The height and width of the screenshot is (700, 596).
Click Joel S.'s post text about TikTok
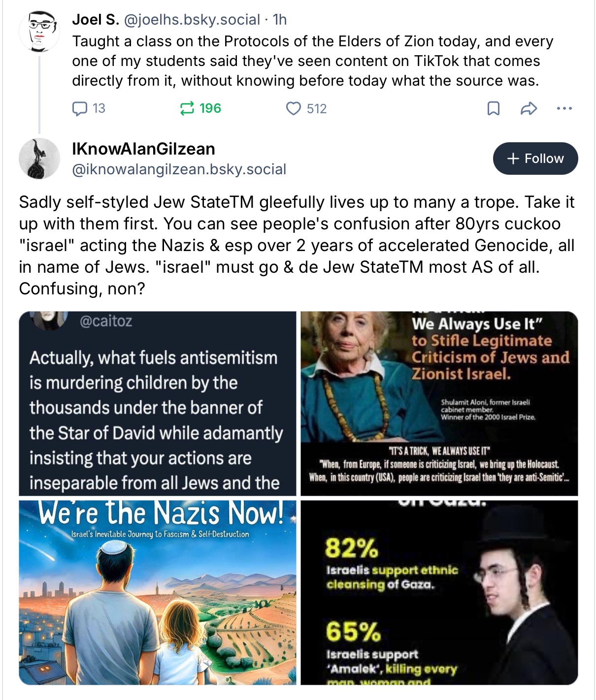312,61
